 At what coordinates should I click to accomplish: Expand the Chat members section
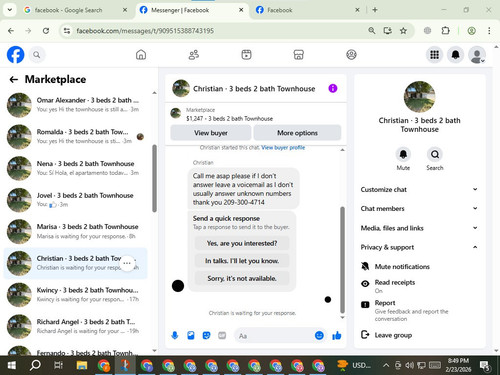pyautogui.click(x=419, y=208)
